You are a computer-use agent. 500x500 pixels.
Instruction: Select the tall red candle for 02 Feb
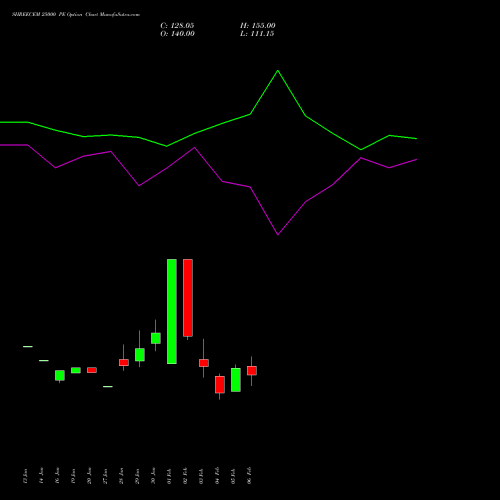(188, 298)
